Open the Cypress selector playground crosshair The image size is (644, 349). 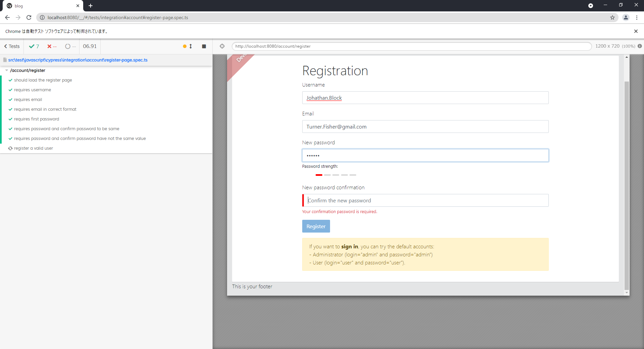222,46
